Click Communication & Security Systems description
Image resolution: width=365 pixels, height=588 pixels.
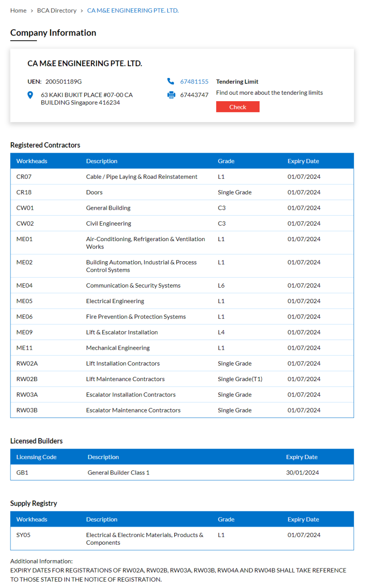click(x=133, y=285)
